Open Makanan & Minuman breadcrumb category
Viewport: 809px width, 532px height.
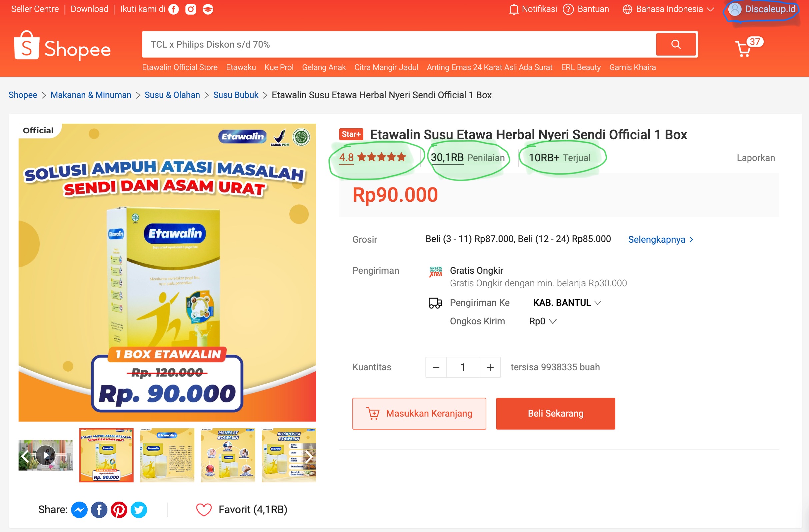pyautogui.click(x=91, y=95)
